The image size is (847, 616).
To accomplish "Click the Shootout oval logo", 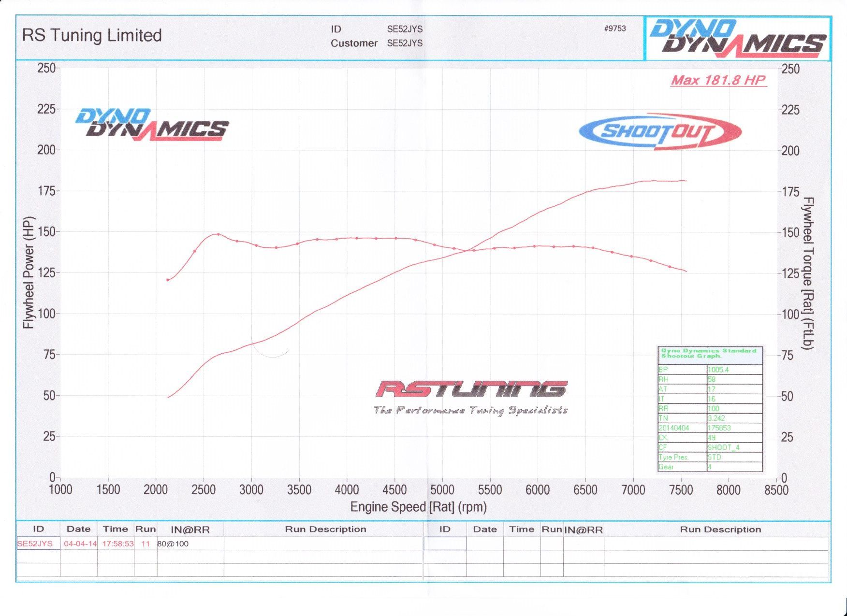I will pos(660,131).
